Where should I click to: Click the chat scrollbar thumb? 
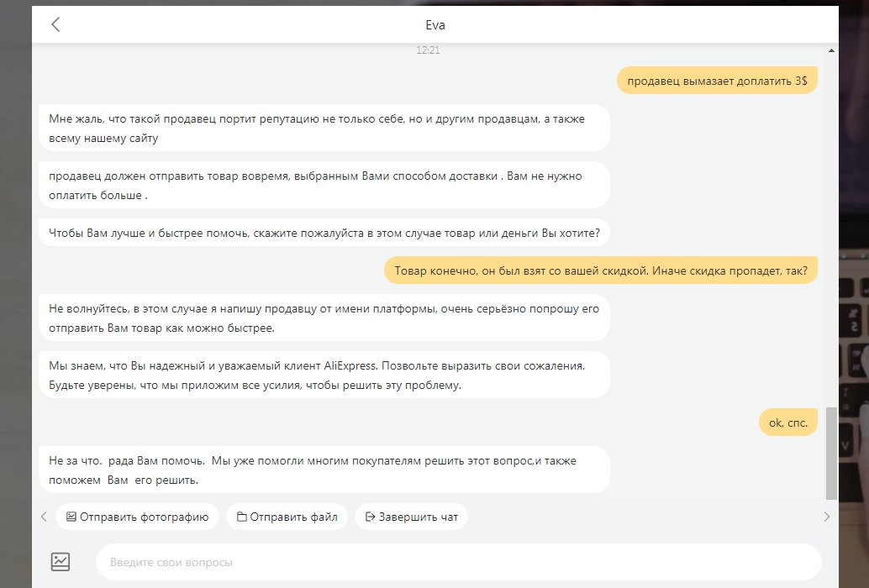[831, 454]
